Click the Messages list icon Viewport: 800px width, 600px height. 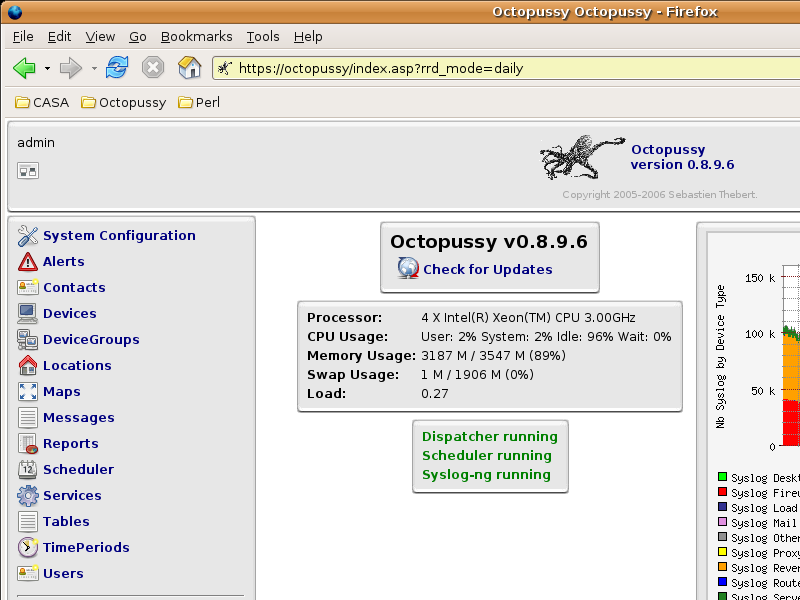[28, 417]
